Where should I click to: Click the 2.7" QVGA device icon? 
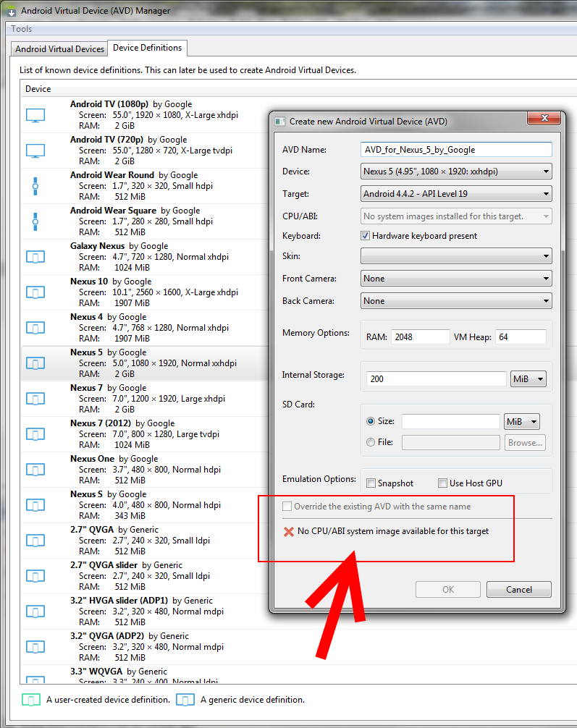pyautogui.click(x=35, y=541)
